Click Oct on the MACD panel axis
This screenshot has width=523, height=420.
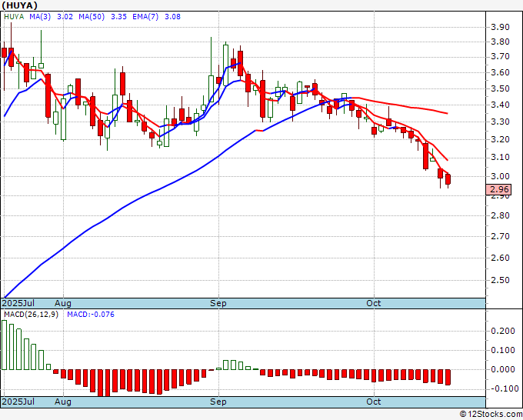coord(374,402)
